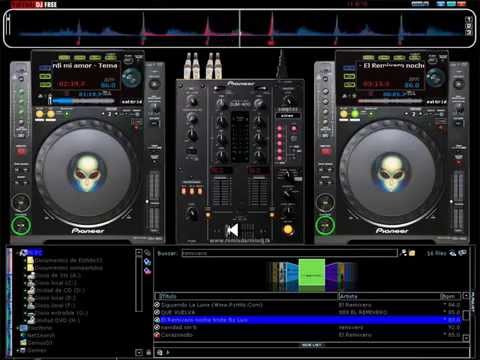Screen dimensions: 480x360
Task: Click the left deck's eject triangle icon
Action: pos(41,96)
